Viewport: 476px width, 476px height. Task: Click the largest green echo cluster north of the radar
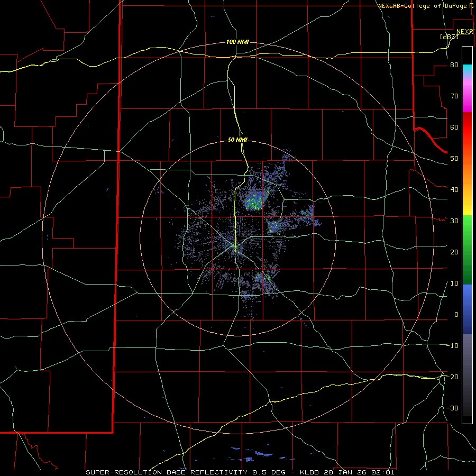254,202
